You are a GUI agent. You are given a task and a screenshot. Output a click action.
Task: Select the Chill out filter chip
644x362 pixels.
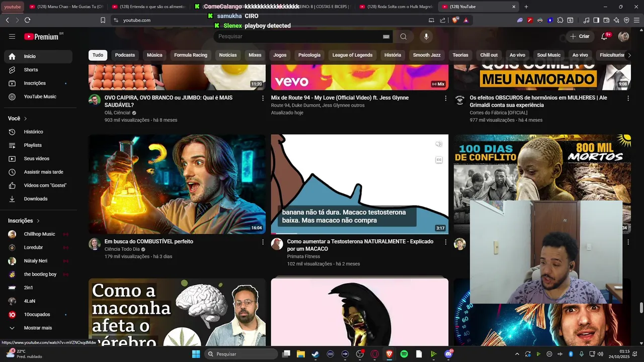tap(489, 55)
